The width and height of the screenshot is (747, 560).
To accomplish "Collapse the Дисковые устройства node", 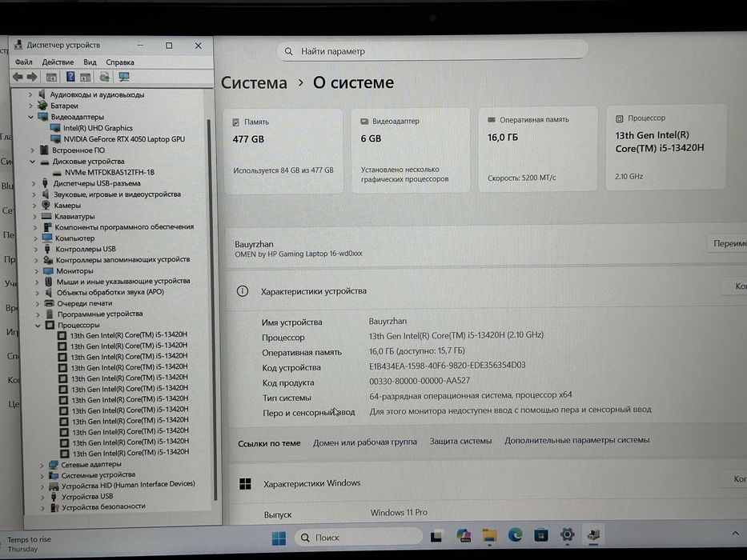I will (32, 162).
